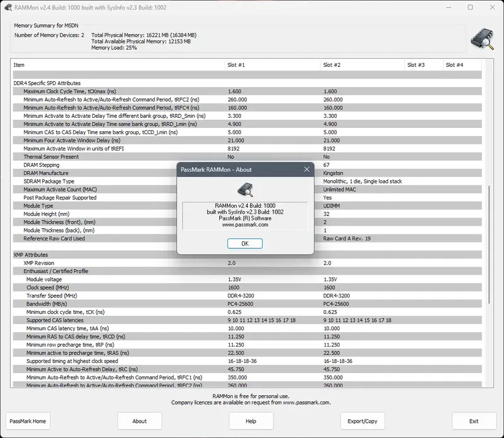Select 'Maximum Clock Cycle Time, tCKmax (ns)' row
The width and height of the screenshot is (504, 438).
click(247, 91)
